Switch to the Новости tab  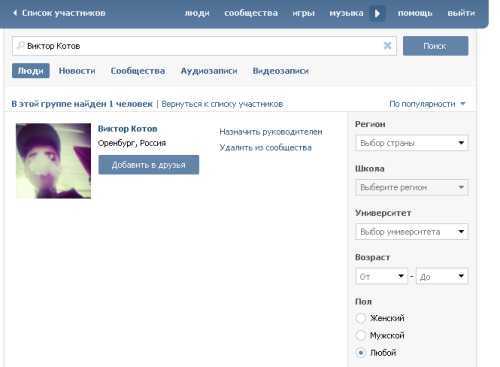pyautogui.click(x=77, y=71)
